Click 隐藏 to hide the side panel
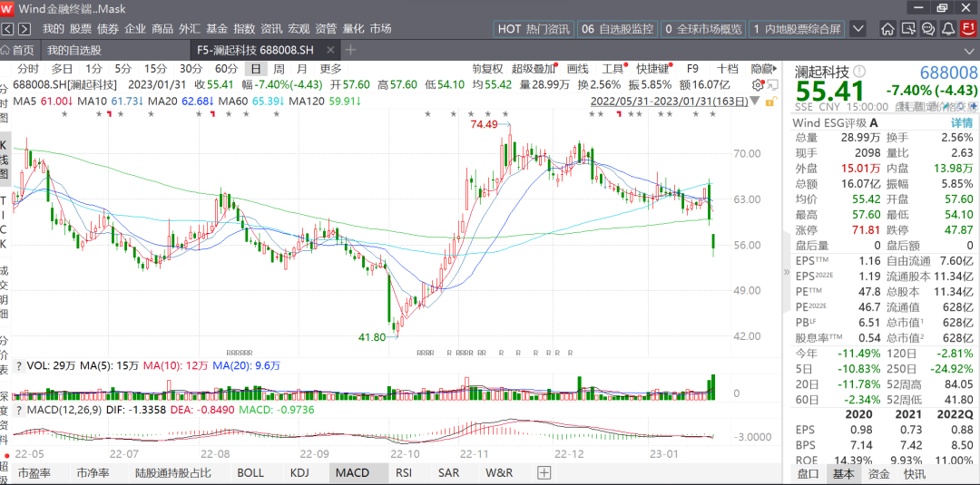Viewport: 980px width, 485px height. pyautogui.click(x=762, y=69)
